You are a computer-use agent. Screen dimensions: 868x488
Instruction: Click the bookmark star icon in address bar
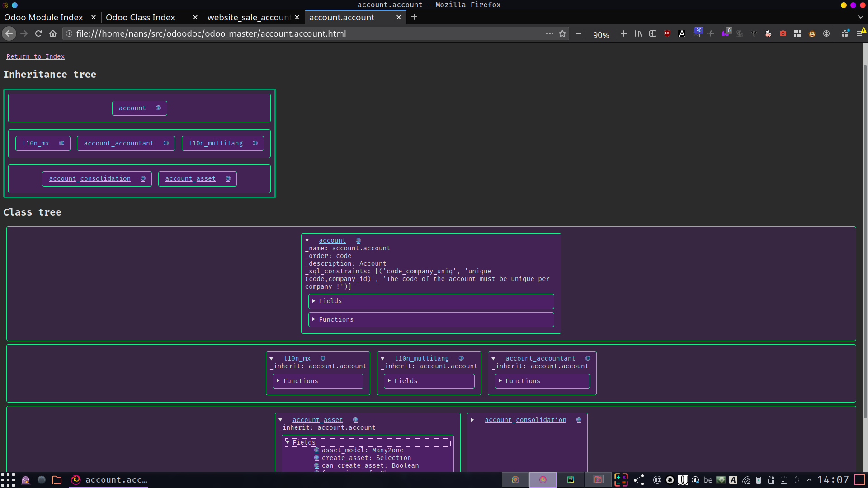562,33
